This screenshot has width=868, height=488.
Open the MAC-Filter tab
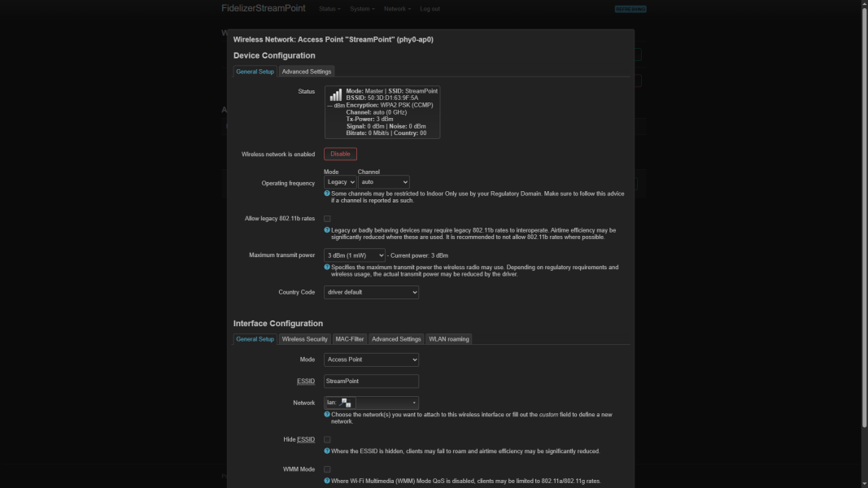click(x=349, y=339)
